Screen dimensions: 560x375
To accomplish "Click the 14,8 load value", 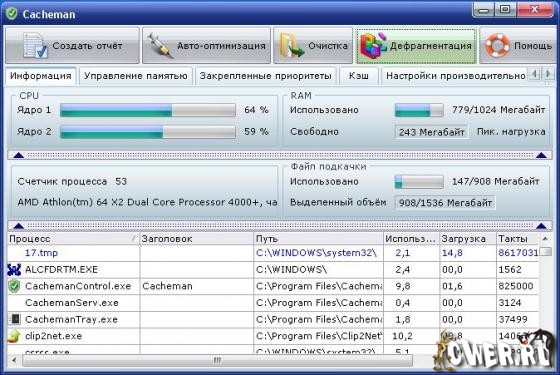I will point(452,253).
